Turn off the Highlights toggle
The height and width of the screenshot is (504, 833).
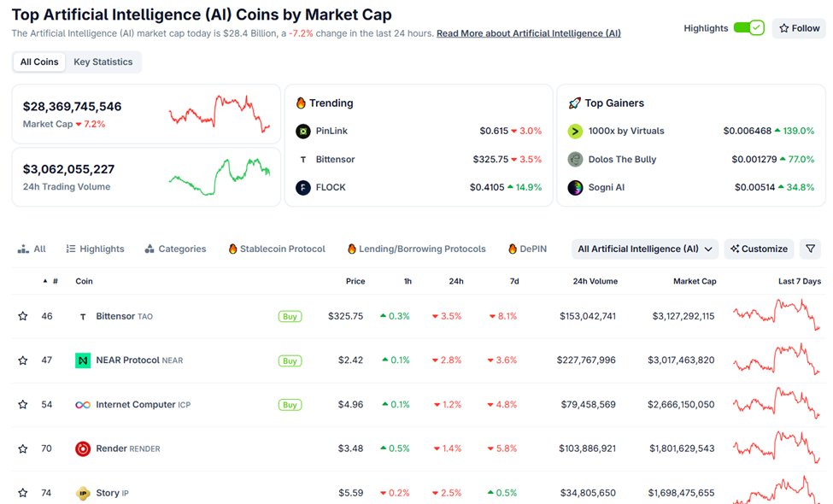[749, 27]
